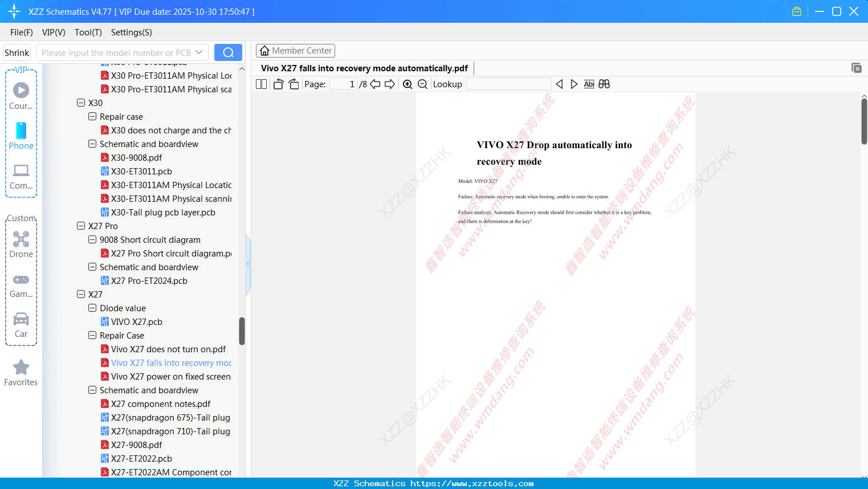Open the xzztools.com website link

[472, 483]
